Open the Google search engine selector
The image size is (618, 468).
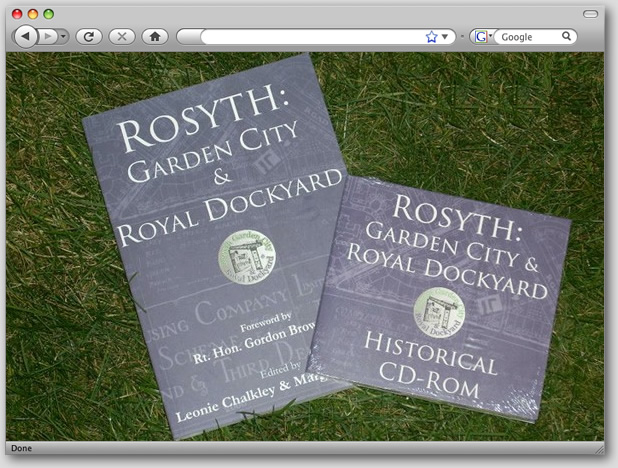[x=483, y=36]
